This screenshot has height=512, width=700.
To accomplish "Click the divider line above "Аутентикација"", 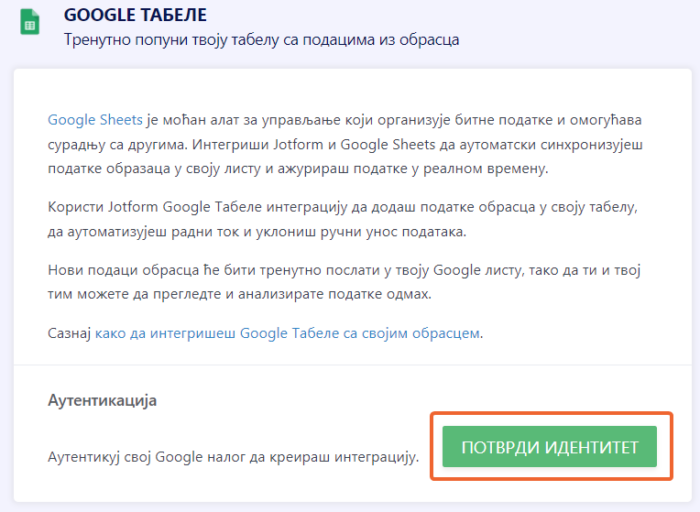I will coord(348,367).
